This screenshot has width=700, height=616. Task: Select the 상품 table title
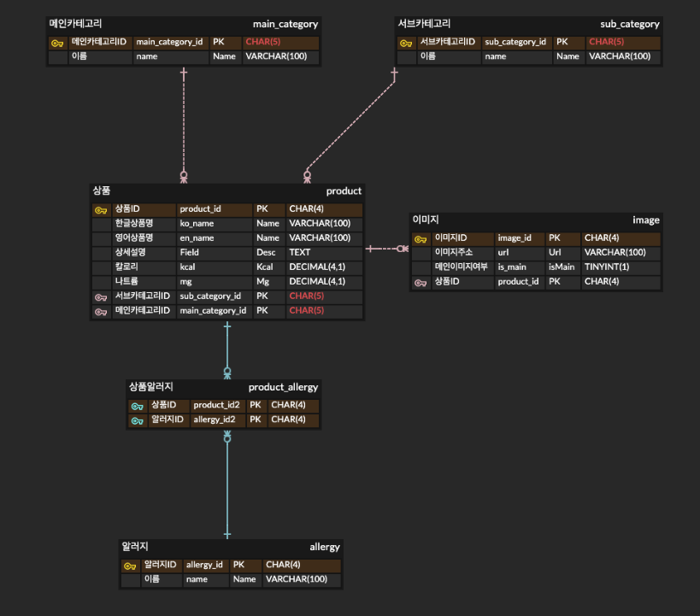tap(102, 191)
